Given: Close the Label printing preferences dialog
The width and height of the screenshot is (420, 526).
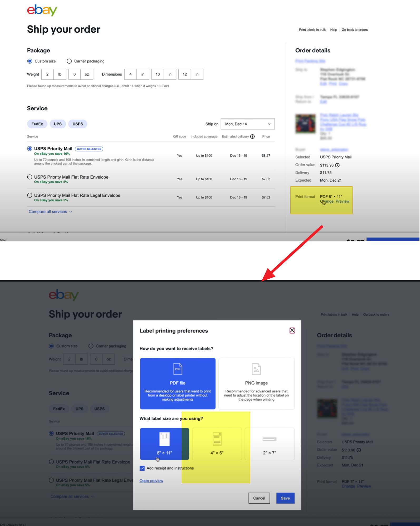Looking at the screenshot, I should (x=292, y=330).
